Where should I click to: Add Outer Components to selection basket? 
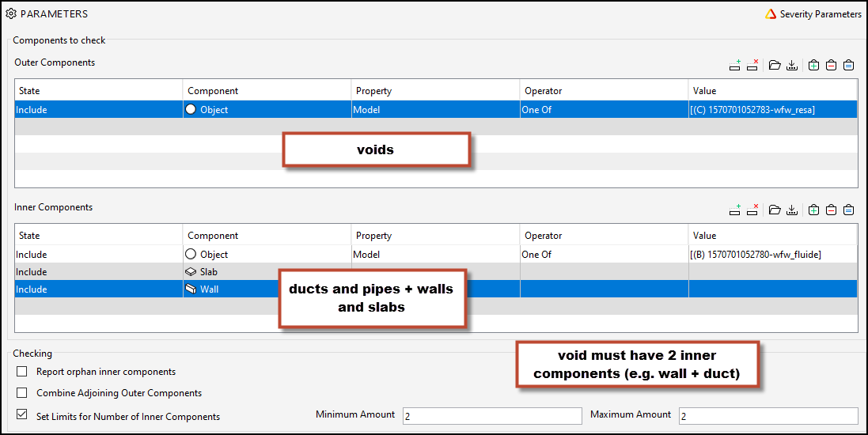coord(813,66)
